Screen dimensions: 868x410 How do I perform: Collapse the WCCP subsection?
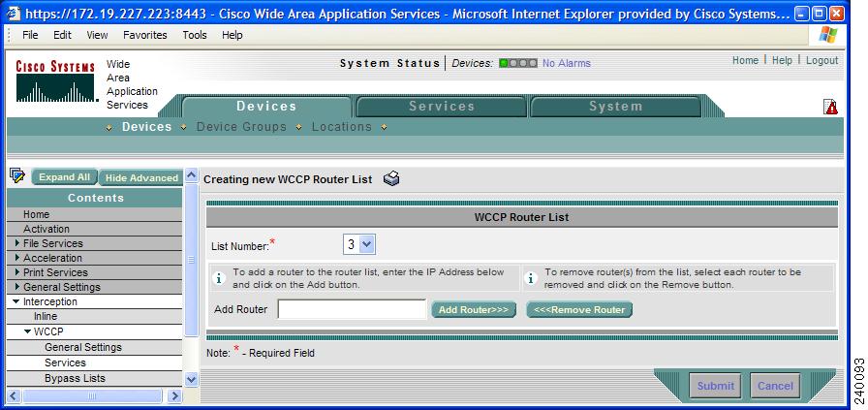(28, 331)
